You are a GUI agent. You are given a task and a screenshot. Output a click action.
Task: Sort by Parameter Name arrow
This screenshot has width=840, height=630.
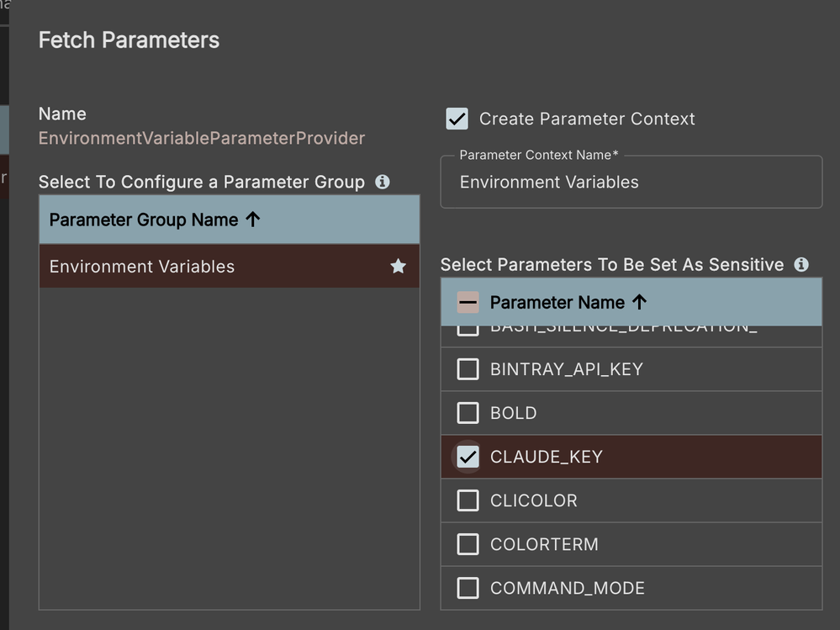pos(639,302)
